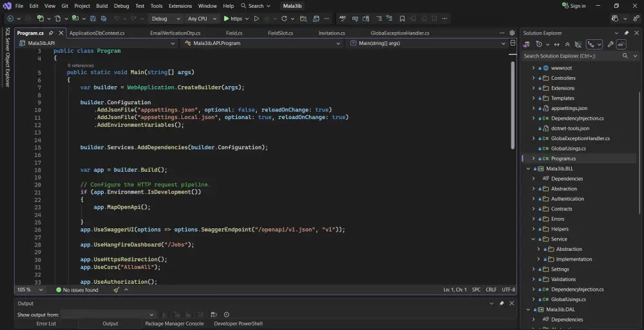Viewport: 644px width, 330px height.
Task: Click the toolbar overflow ellipsis after bookmarks
Action: 445,19
